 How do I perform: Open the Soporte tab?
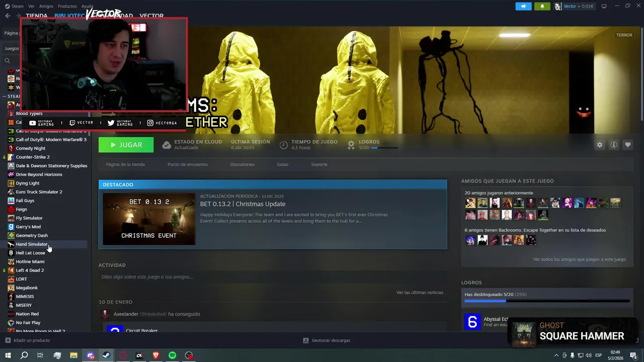click(319, 164)
